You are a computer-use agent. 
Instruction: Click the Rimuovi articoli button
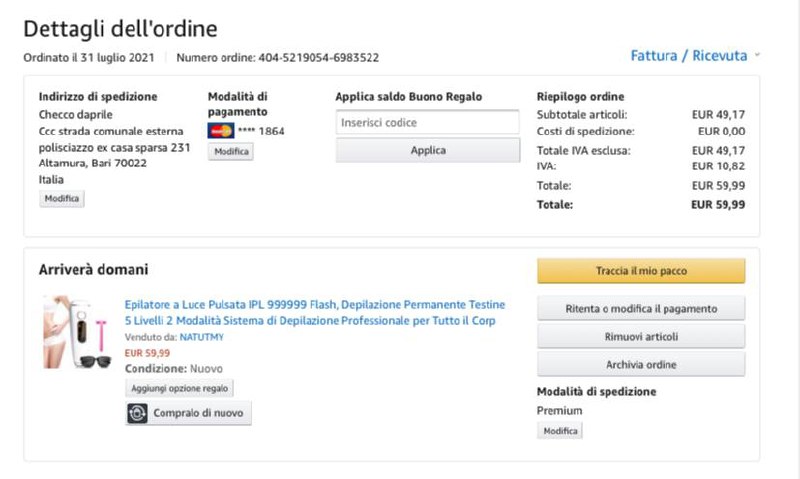(641, 336)
